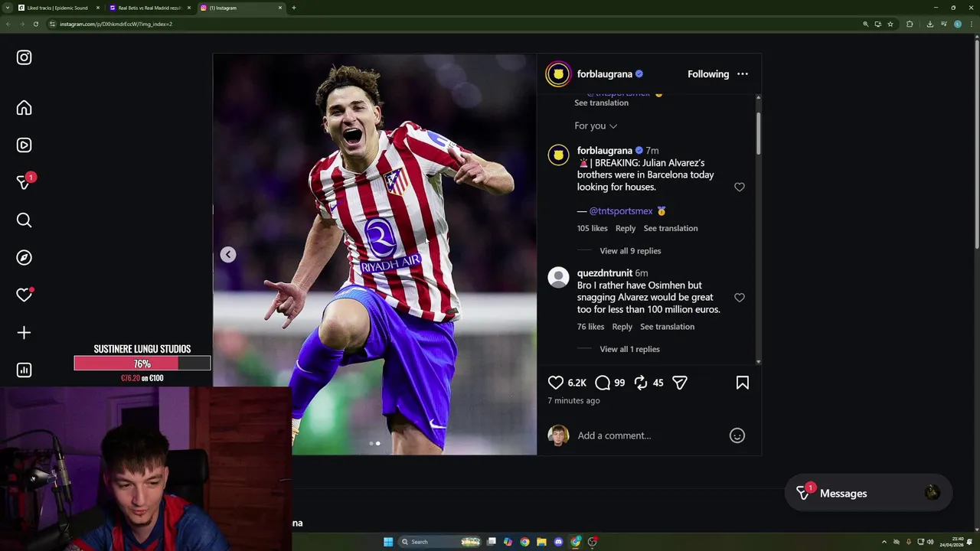Click the comments panel scrollbar
Image resolution: width=980 pixels, height=551 pixels.
point(759,132)
